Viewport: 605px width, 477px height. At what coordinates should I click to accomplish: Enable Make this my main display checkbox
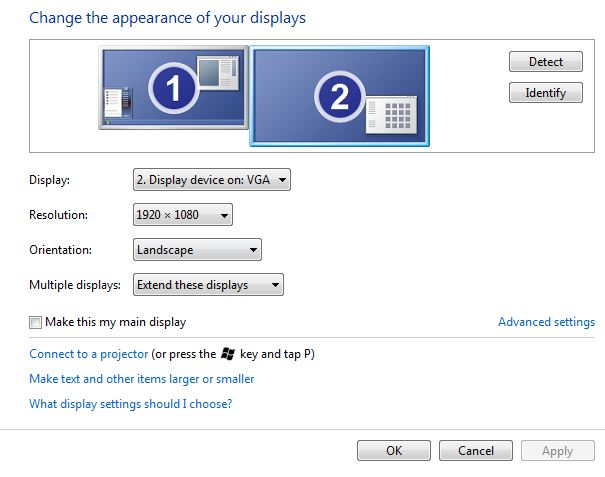(35, 322)
